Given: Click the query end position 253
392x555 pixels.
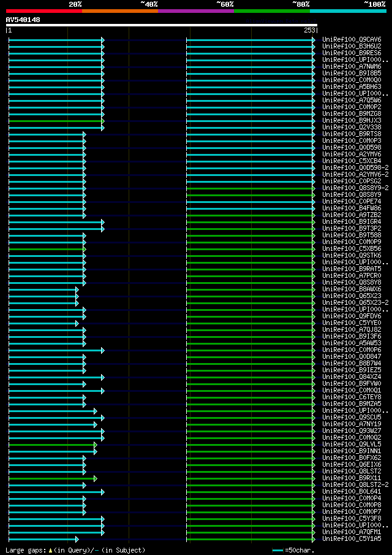Looking at the screenshot, I should click(310, 31).
